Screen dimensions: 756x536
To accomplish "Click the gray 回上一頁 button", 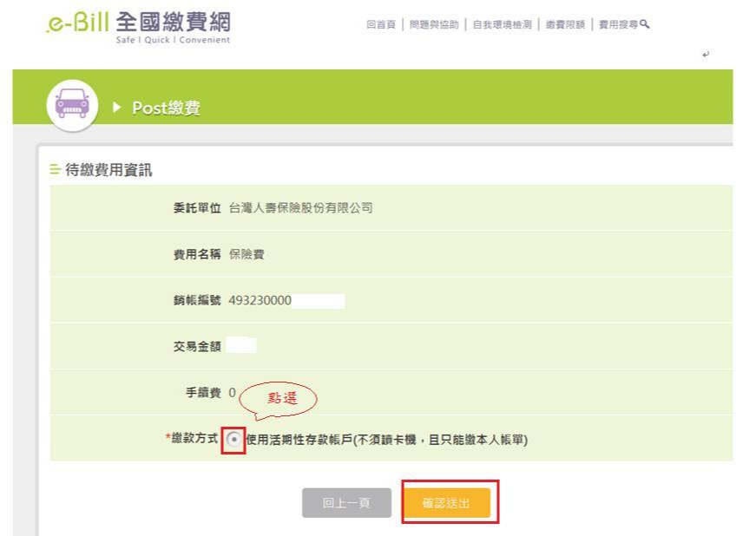I will point(346,503).
